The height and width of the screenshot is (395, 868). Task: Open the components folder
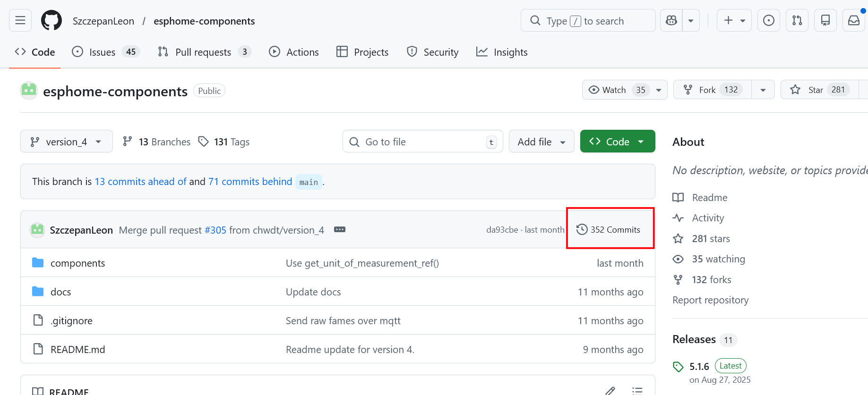click(77, 263)
